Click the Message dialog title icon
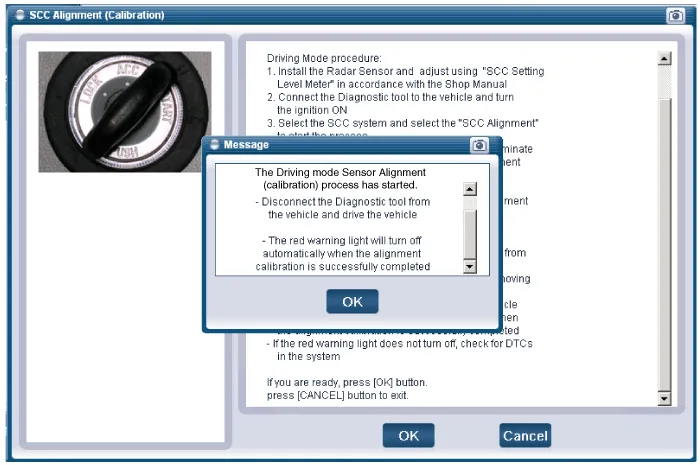The height and width of the screenshot is (465, 700). tap(214, 145)
